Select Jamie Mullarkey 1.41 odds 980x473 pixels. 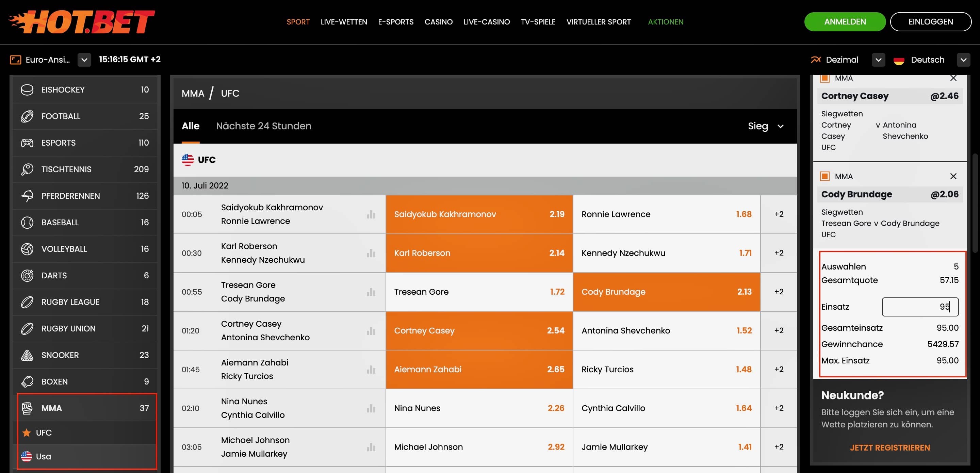(x=666, y=447)
